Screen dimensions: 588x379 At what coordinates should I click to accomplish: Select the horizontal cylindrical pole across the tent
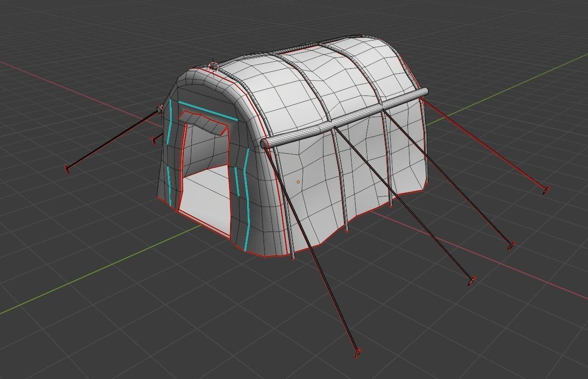344,118
